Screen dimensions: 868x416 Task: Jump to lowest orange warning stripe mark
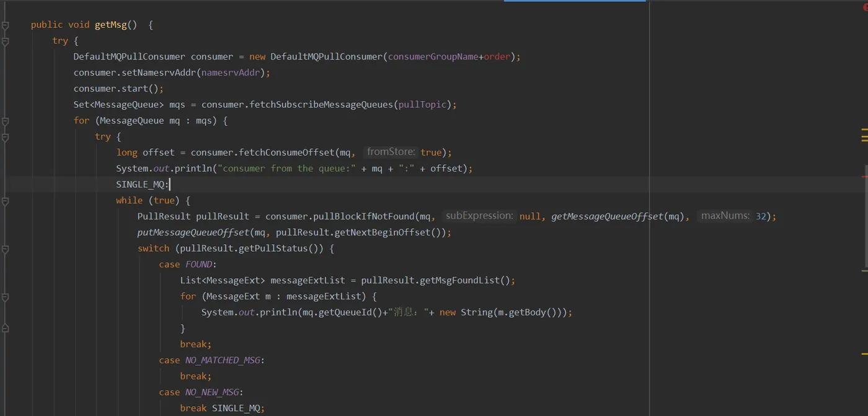click(x=864, y=355)
